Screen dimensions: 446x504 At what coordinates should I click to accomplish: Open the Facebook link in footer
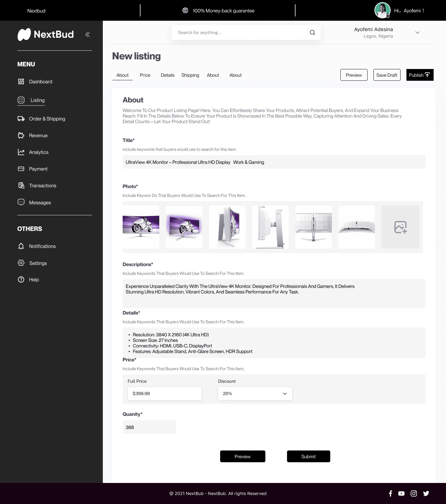point(391,493)
